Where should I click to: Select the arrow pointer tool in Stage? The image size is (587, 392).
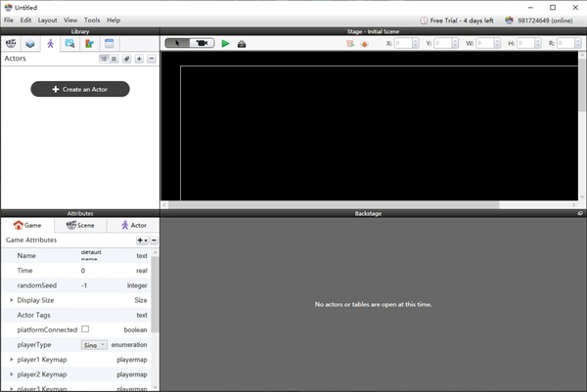point(177,43)
